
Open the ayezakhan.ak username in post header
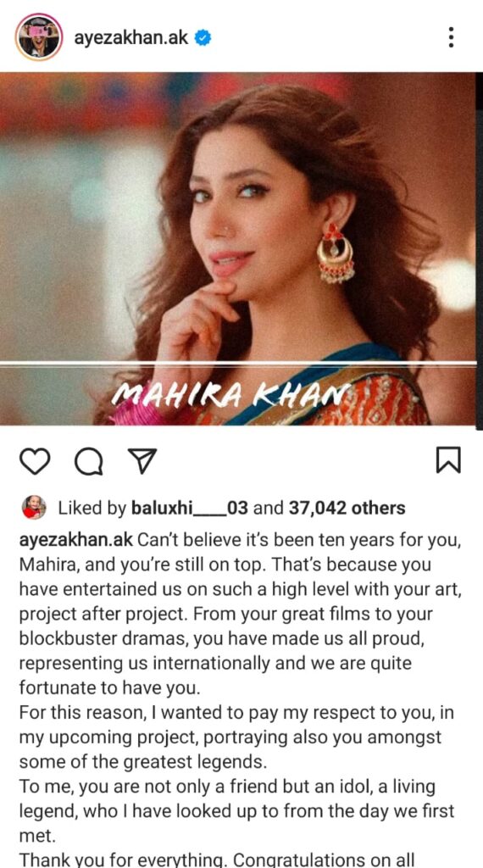pos(131,38)
